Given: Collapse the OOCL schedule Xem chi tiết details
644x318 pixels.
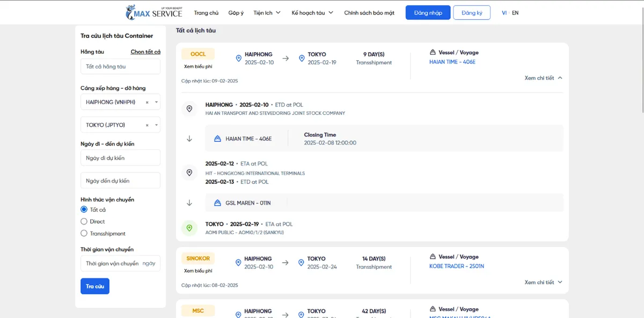Looking at the screenshot, I should click(543, 78).
